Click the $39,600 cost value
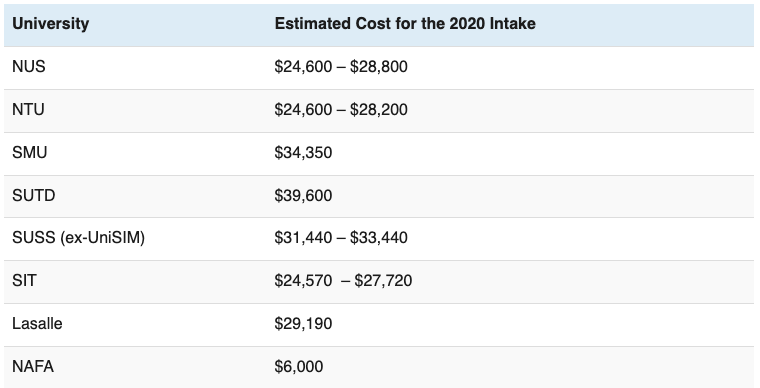760x388 pixels. click(303, 196)
